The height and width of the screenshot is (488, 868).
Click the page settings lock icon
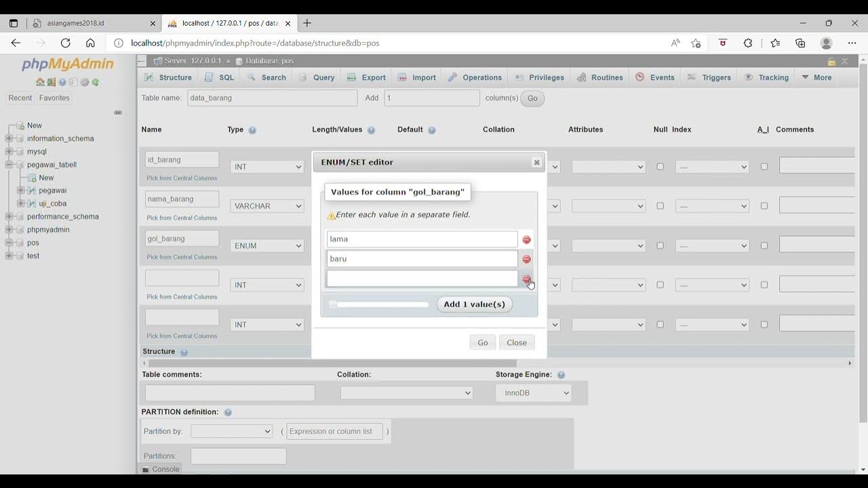[831, 61]
